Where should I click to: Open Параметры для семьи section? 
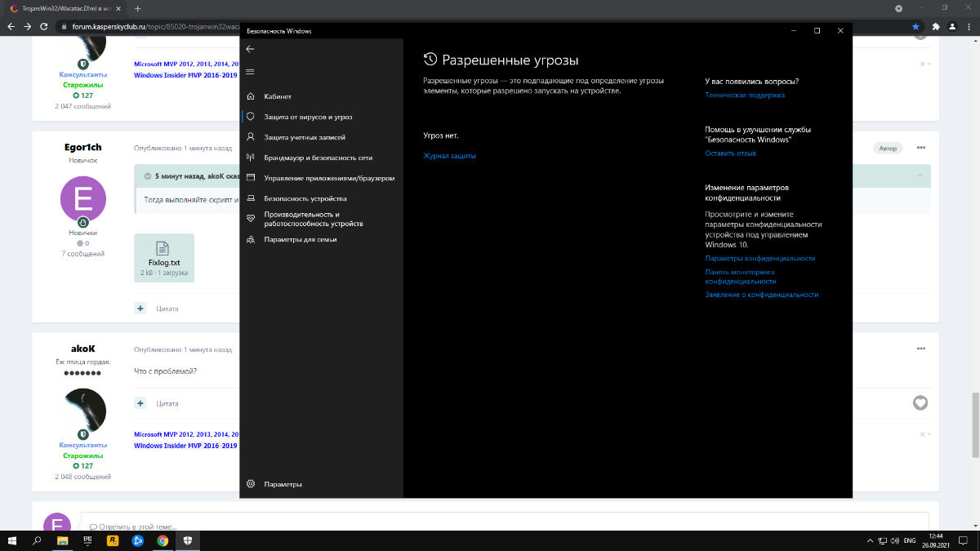click(x=300, y=239)
